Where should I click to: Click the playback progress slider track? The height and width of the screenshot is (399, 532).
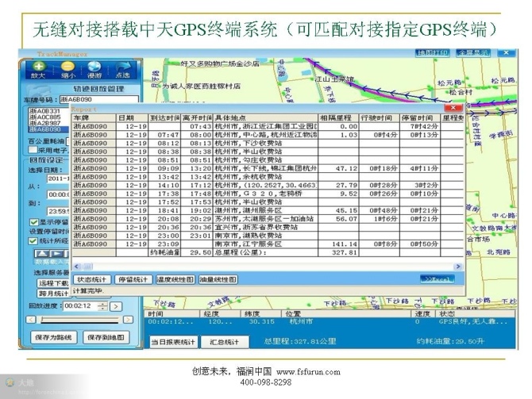coord(80,320)
